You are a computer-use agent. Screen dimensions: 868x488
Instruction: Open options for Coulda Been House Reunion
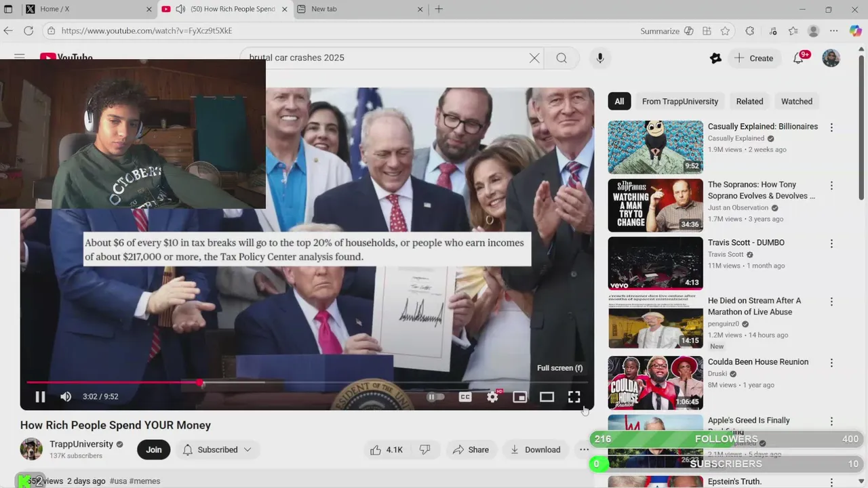831,363
